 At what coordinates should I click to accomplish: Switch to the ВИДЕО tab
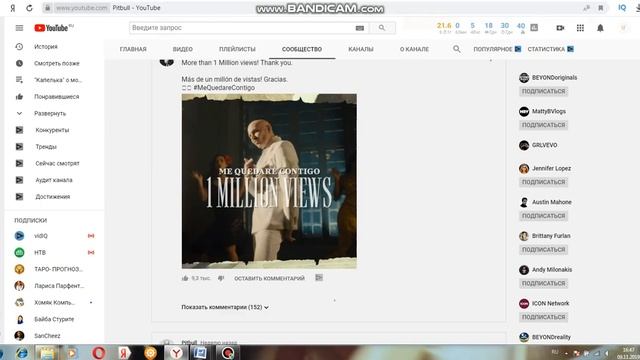182,49
